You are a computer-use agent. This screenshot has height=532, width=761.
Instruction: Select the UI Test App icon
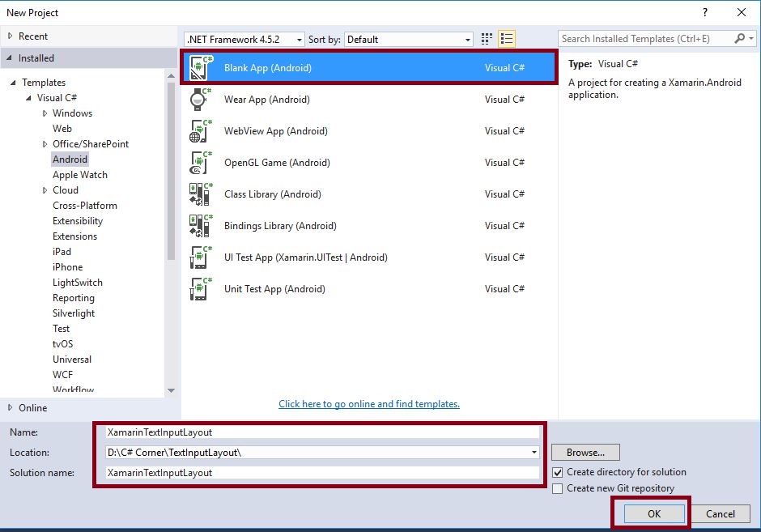[x=201, y=257]
